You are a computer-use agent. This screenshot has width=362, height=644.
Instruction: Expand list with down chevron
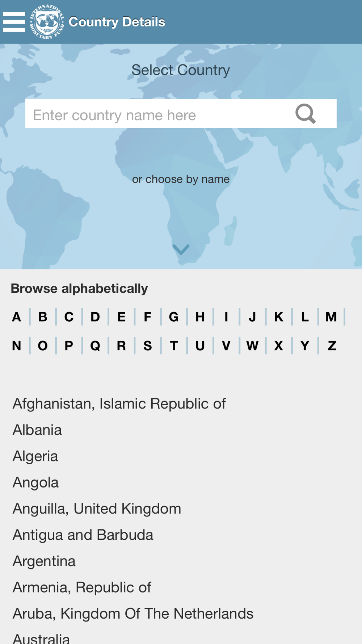tap(181, 250)
